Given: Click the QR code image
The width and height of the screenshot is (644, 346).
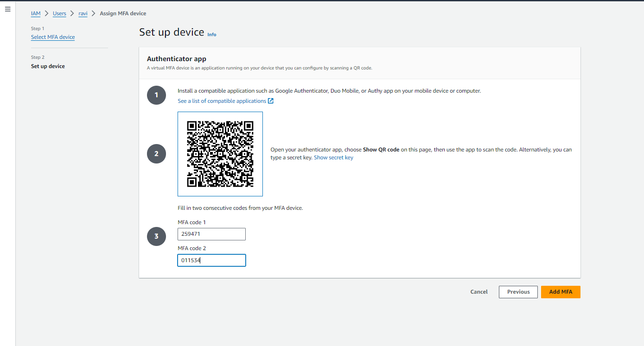Looking at the screenshot, I should pos(220,154).
